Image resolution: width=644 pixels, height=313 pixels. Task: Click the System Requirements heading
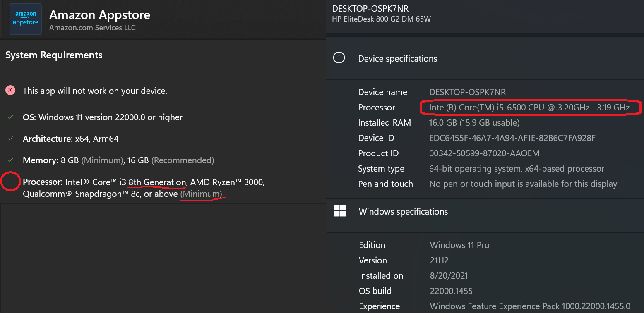tap(54, 55)
